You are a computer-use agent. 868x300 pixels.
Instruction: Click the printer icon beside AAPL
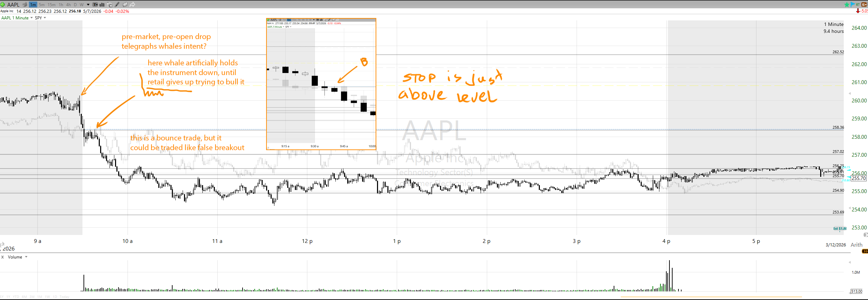[25, 4]
